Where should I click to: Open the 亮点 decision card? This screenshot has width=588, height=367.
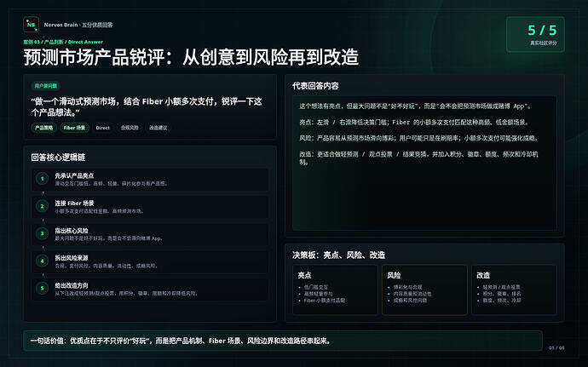coord(335,290)
